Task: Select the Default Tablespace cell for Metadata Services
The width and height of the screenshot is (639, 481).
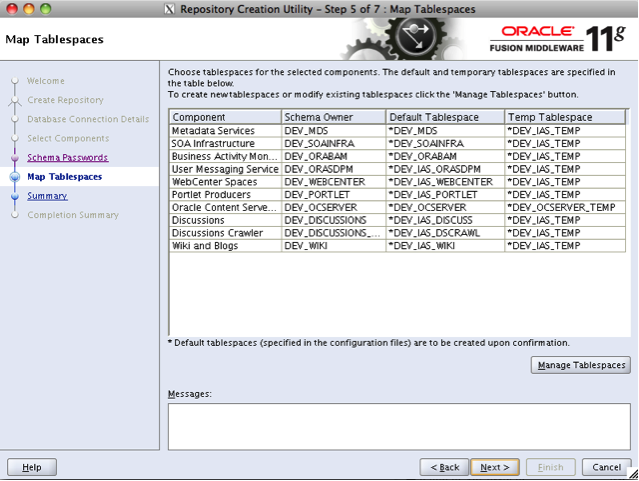Action: 444,131
